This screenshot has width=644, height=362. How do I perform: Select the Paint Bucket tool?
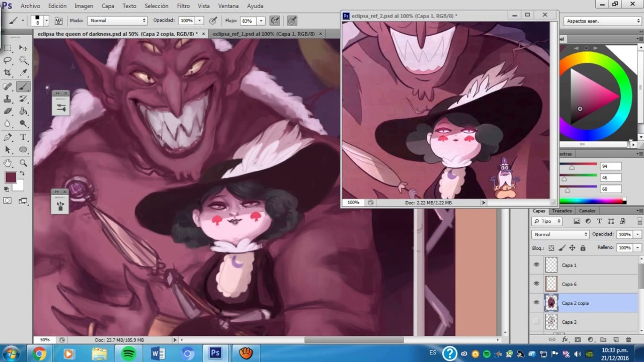(23, 111)
